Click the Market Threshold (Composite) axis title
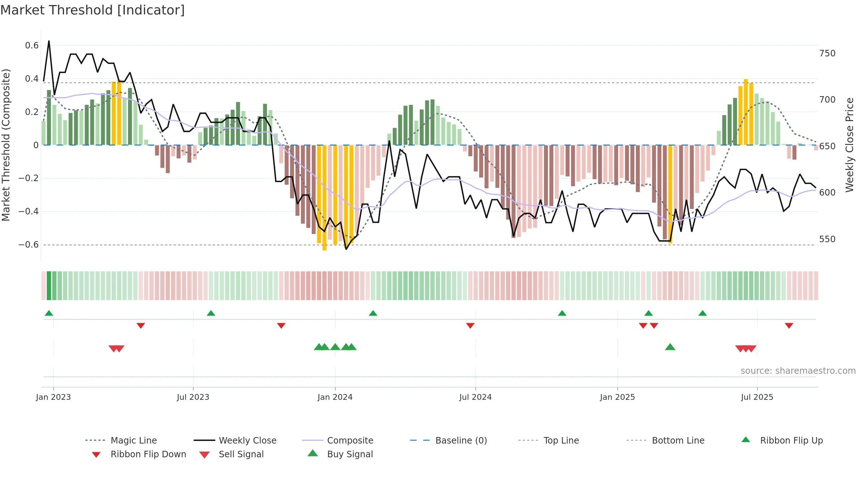Image resolution: width=868 pixels, height=488 pixels. [x=6, y=145]
